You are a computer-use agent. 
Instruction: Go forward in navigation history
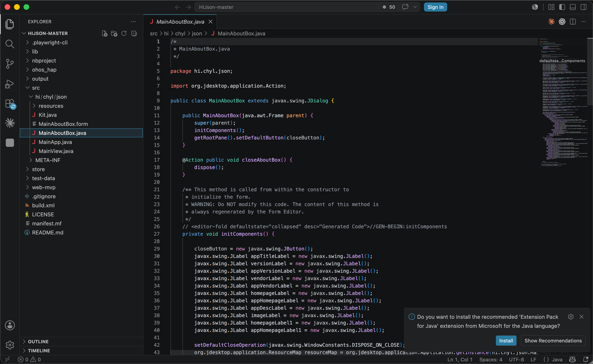(188, 7)
